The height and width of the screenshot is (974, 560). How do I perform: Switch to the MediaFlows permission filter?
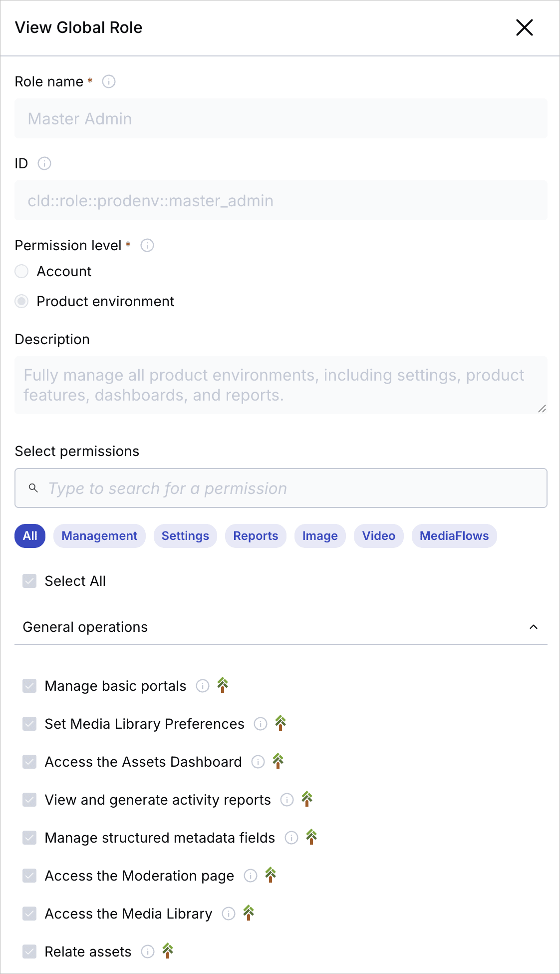[x=454, y=536]
